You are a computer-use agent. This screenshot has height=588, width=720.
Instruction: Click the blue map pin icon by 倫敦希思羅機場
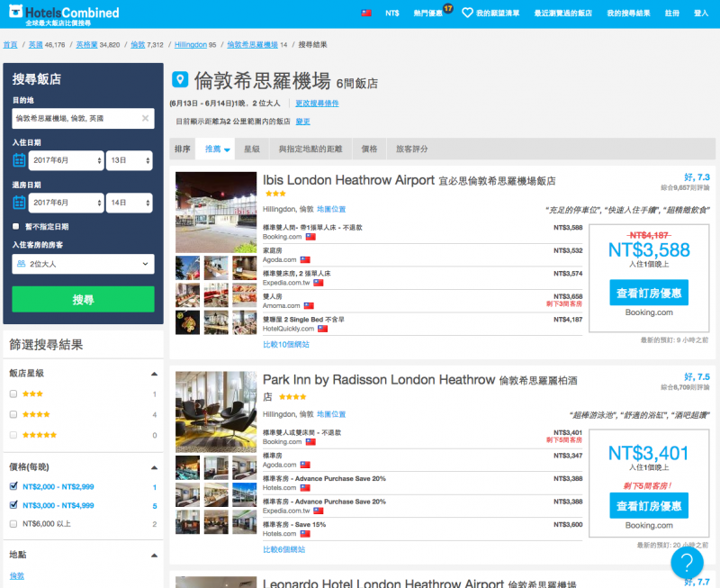click(x=180, y=79)
